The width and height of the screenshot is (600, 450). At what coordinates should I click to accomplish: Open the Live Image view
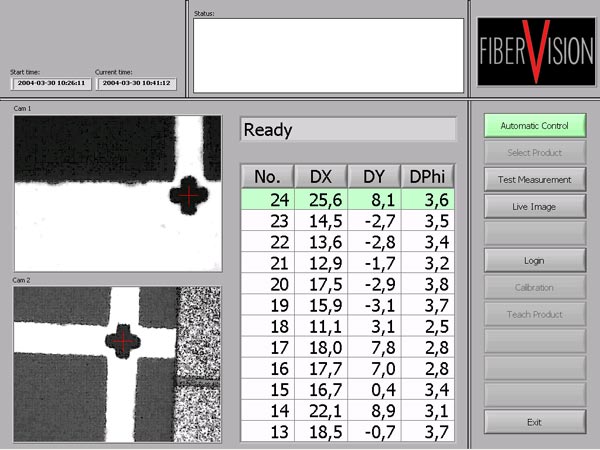pos(534,207)
